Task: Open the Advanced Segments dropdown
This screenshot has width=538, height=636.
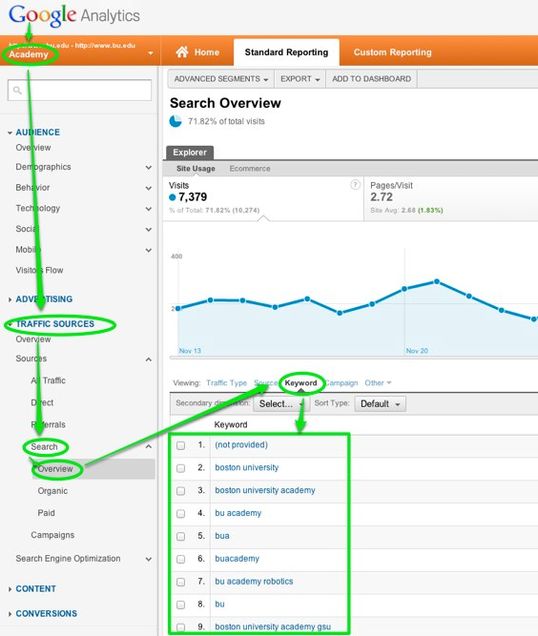Action: click(x=221, y=79)
